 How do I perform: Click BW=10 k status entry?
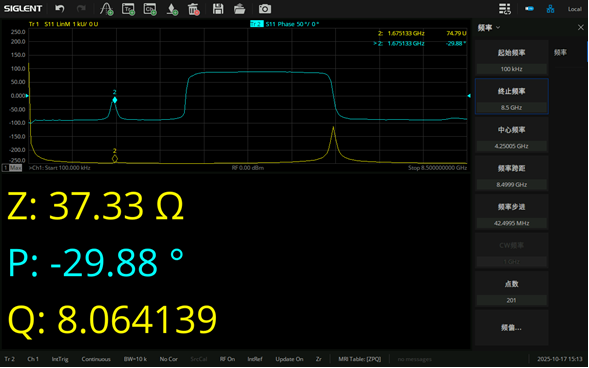click(x=135, y=359)
